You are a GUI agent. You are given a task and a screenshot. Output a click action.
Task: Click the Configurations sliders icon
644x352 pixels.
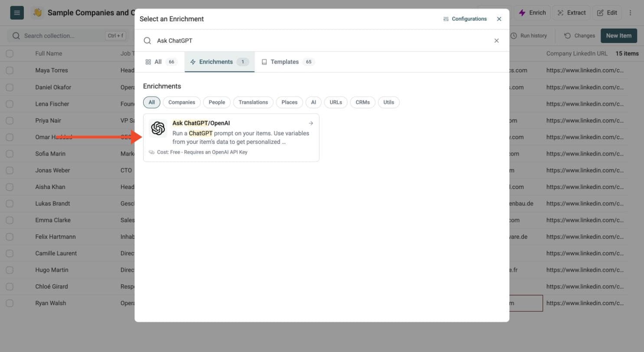446,19
